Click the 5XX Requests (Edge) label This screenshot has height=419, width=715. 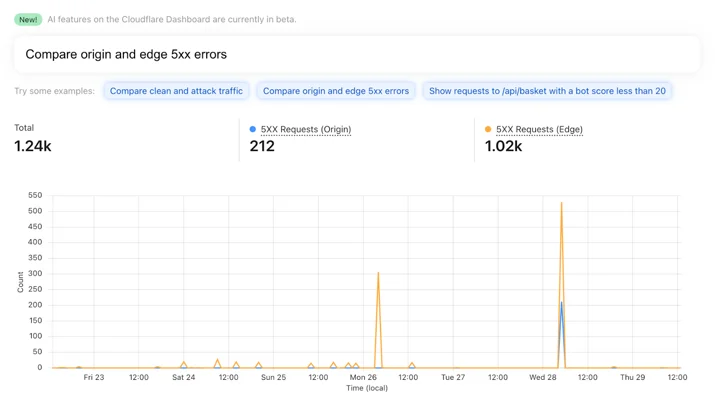coord(539,129)
